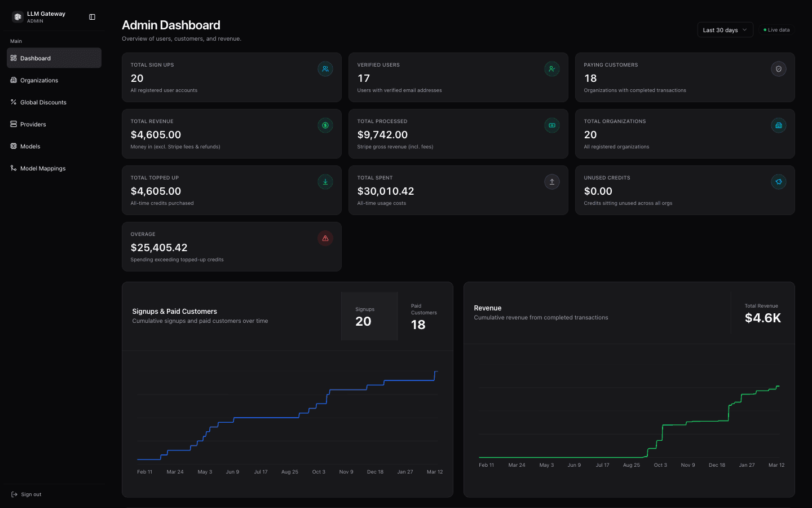
Task: Open the Model Mappings section
Action: point(42,168)
